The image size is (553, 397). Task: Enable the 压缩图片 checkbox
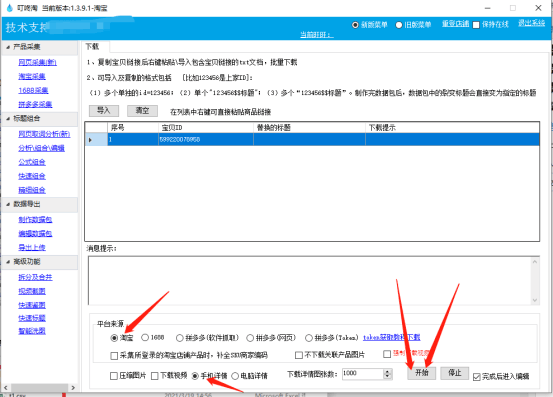(x=114, y=376)
